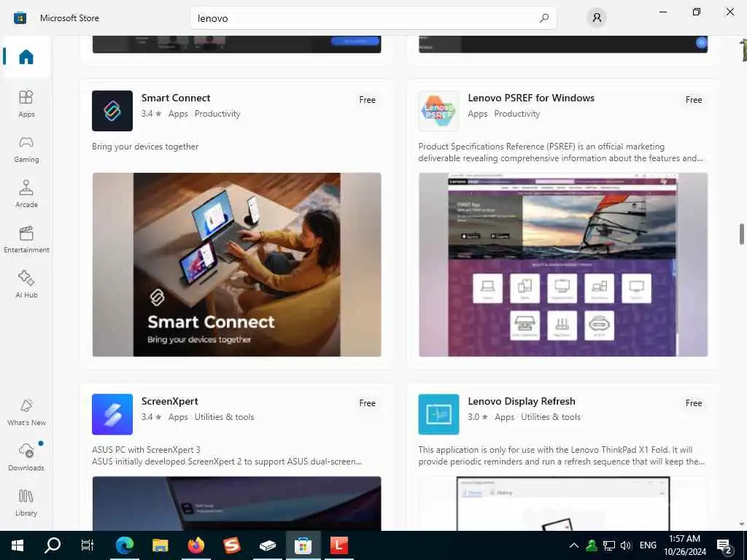Open the ScreenXpert preview image
Screen dimensions: 747x560
[237, 503]
